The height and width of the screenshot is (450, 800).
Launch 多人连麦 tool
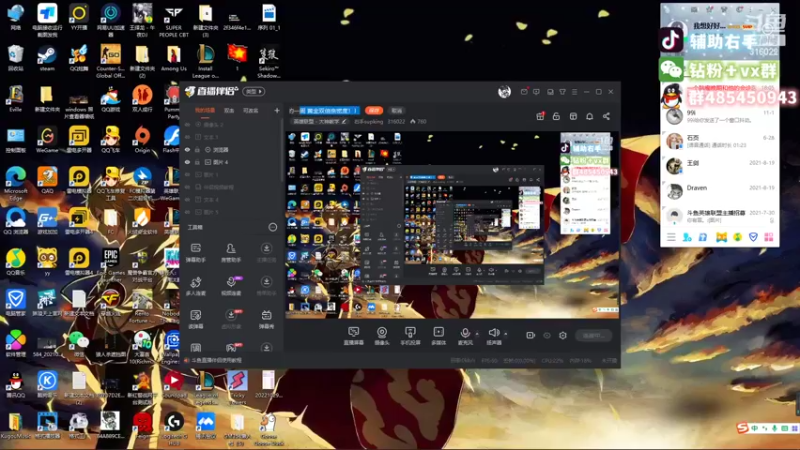tap(195, 286)
